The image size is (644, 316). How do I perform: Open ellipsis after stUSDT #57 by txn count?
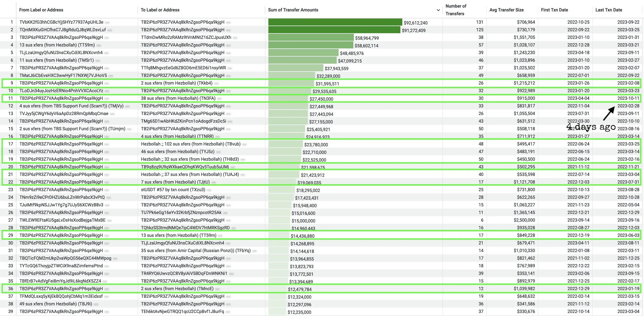tap(209, 190)
